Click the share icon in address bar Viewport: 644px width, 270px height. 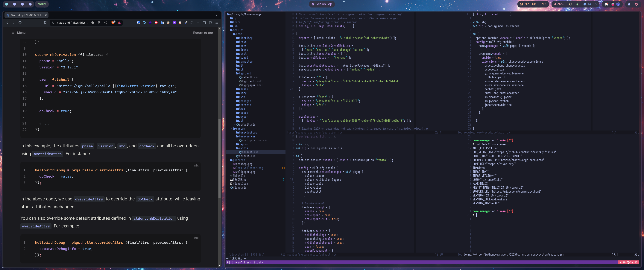click(x=105, y=22)
